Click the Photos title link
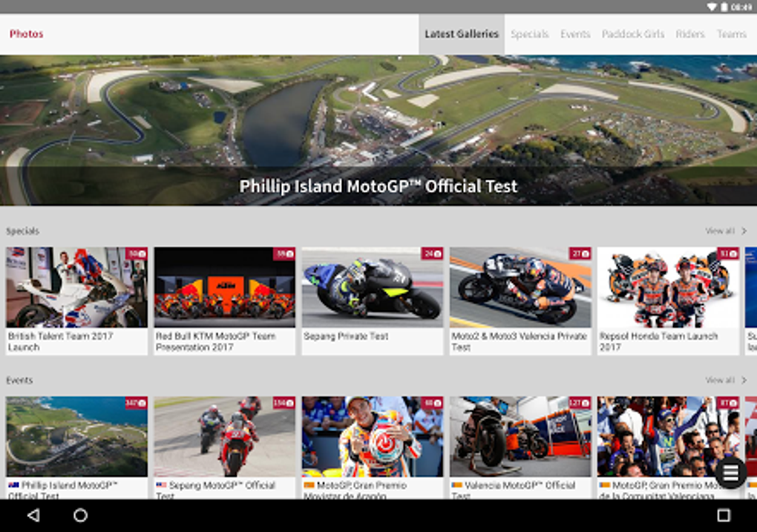757x532 pixels. pos(27,34)
